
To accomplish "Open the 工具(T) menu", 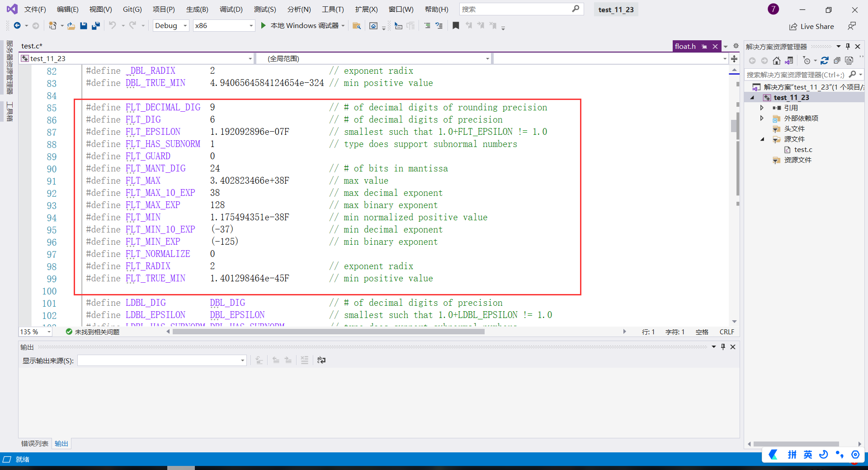I will [333, 9].
